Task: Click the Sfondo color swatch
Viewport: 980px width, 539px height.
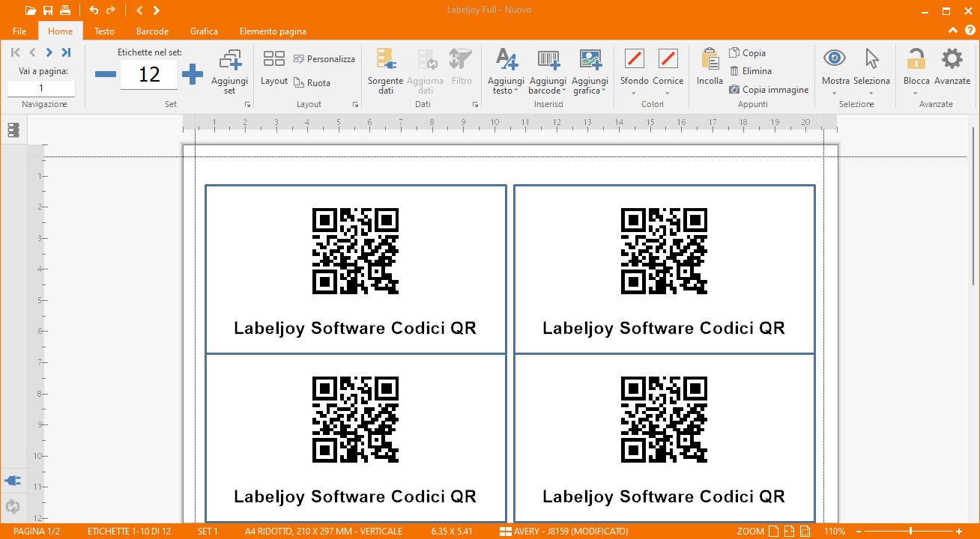Action: (635, 58)
